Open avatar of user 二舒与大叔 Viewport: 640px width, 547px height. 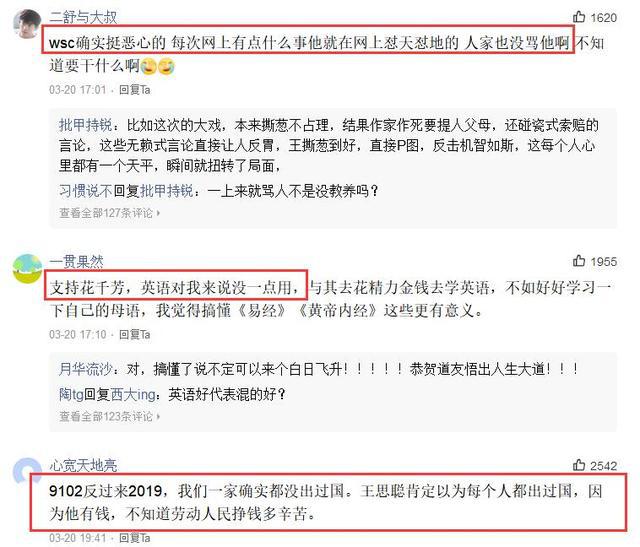click(27, 23)
